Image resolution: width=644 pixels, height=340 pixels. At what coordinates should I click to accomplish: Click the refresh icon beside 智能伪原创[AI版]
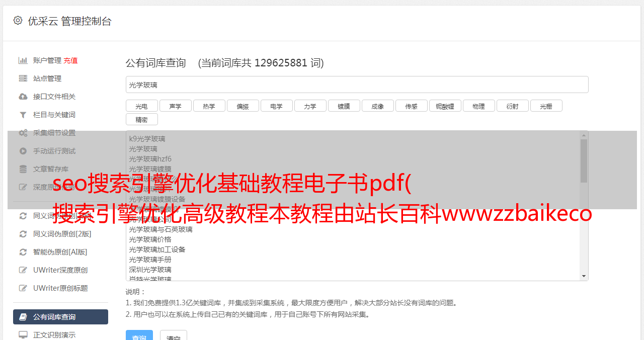23,252
